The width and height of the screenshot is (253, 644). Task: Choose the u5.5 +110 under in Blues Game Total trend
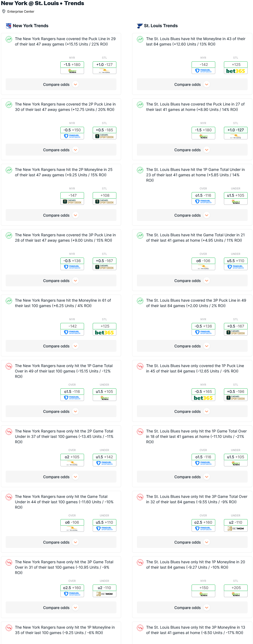click(235, 261)
